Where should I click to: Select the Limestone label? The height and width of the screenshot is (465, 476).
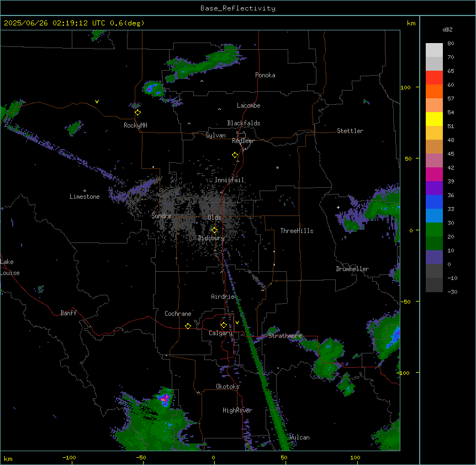tap(84, 197)
